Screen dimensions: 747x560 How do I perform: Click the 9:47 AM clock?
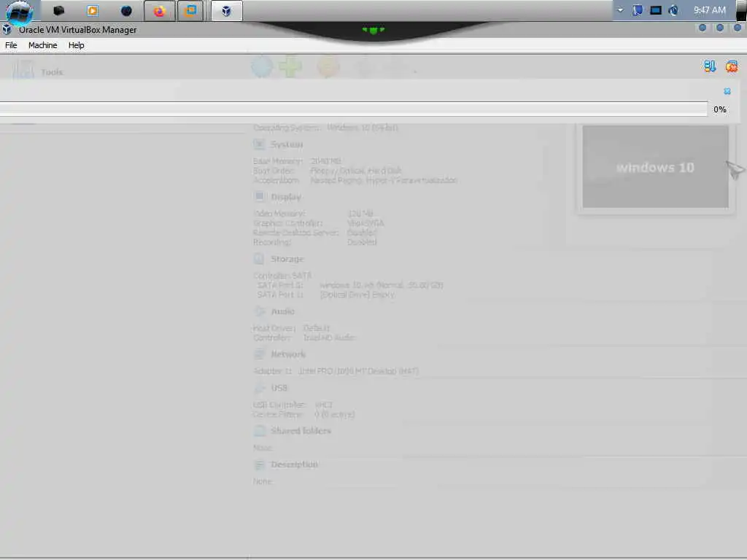pyautogui.click(x=709, y=10)
